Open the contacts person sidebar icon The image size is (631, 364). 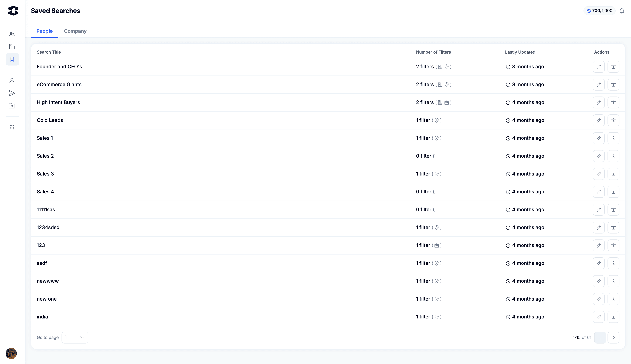[x=12, y=81]
